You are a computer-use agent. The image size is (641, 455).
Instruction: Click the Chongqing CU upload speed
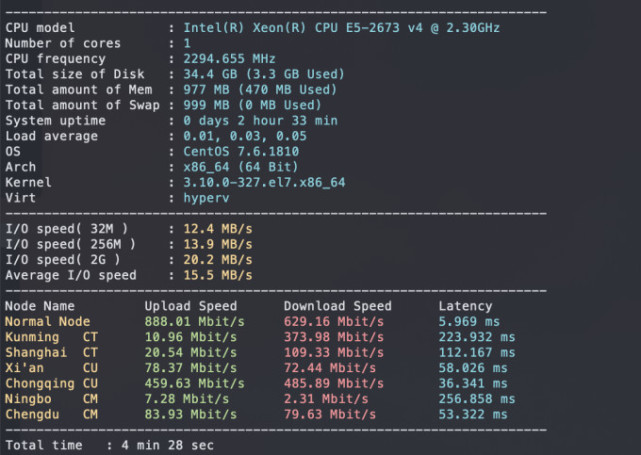[194, 383]
